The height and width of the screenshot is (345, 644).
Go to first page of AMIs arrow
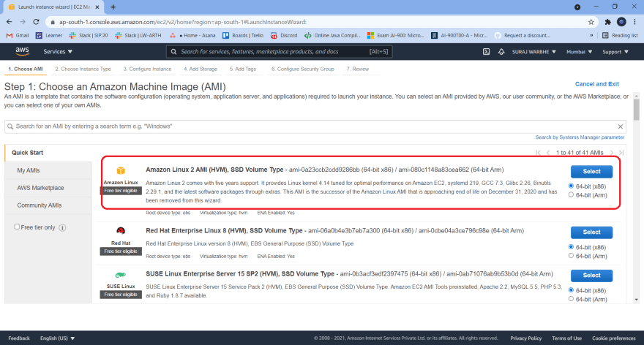[538, 153]
